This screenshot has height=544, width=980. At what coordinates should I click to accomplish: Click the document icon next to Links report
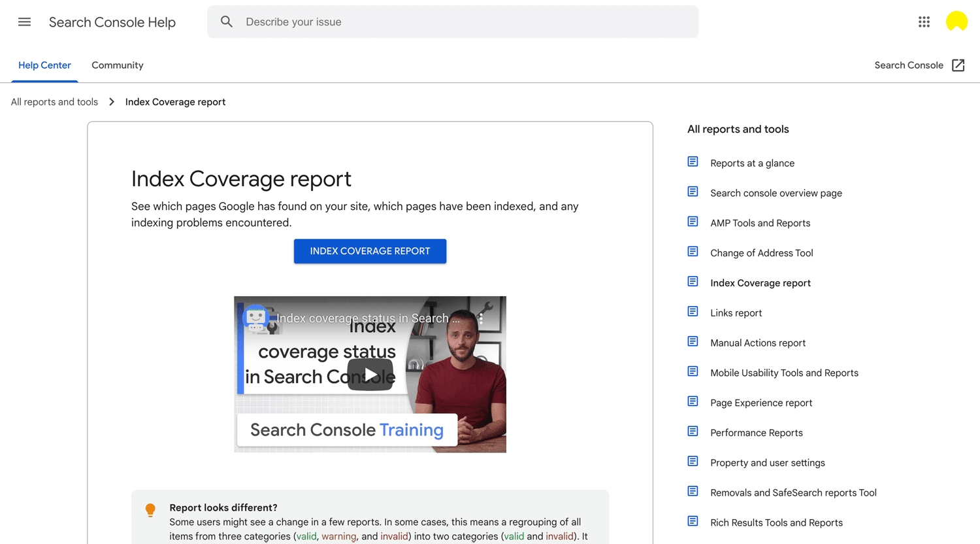(x=693, y=312)
